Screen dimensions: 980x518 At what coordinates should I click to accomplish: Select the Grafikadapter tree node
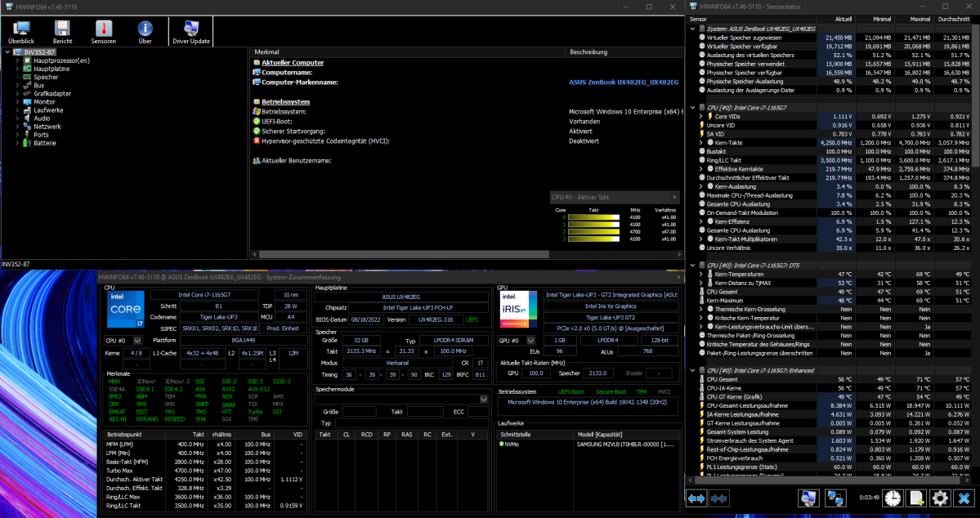pos(52,94)
